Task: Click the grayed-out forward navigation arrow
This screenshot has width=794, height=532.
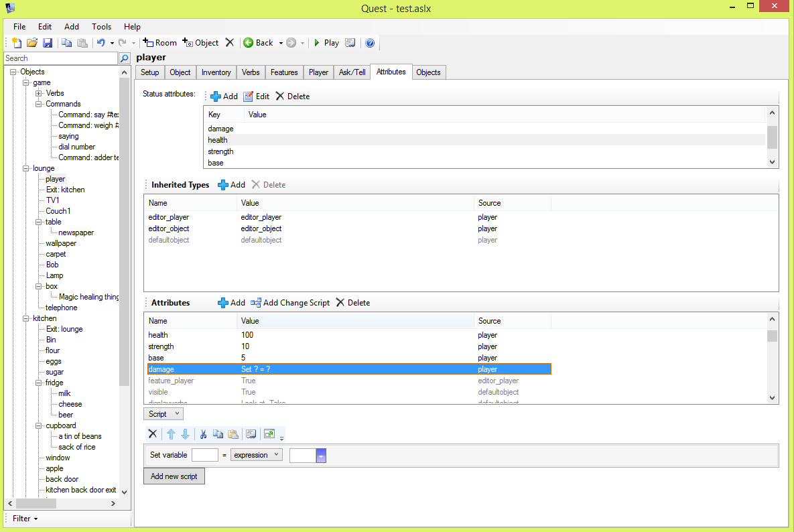Action: [x=291, y=43]
